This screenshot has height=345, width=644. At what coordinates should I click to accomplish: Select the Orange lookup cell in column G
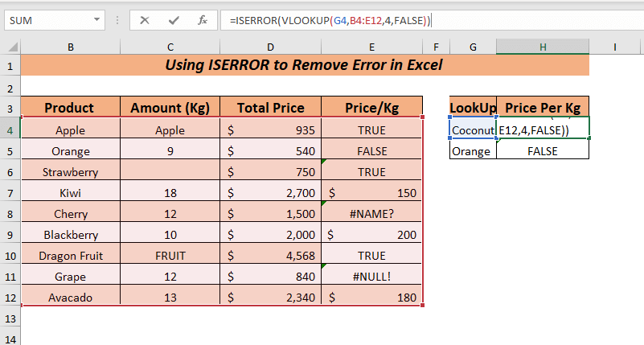[x=473, y=150]
